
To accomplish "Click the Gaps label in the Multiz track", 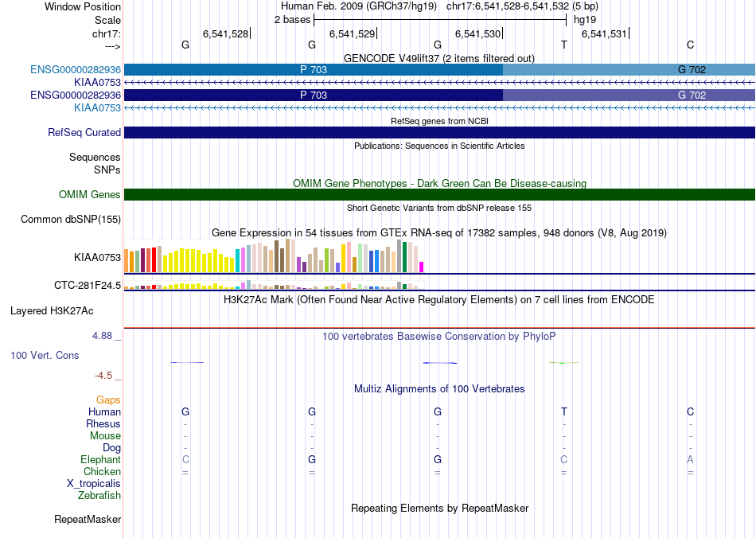I will 108,400.
